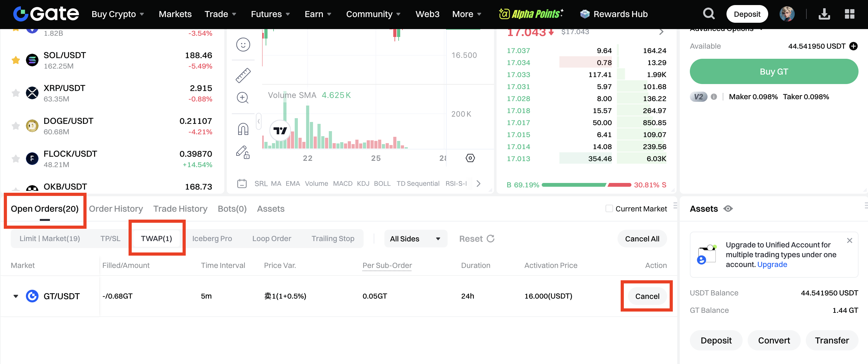Select the ruler measure tool on chart
The image size is (868, 364).
[x=243, y=75]
